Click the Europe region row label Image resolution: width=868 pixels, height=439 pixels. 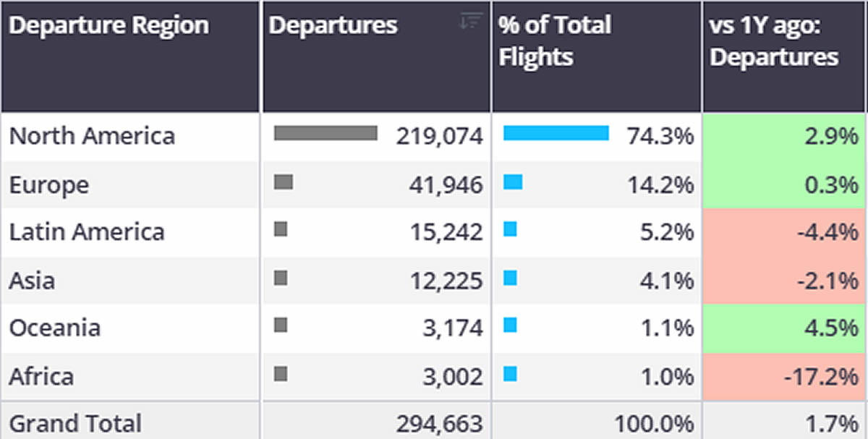[49, 184]
